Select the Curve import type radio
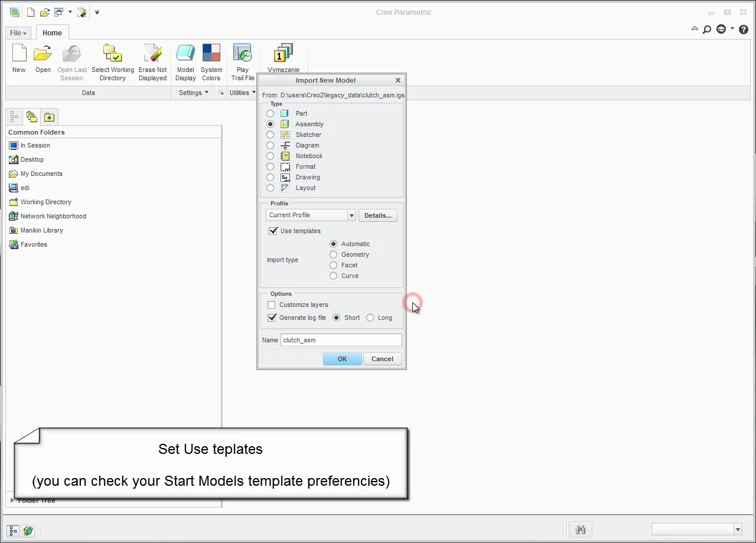Viewport: 756px width, 543px height. (334, 276)
